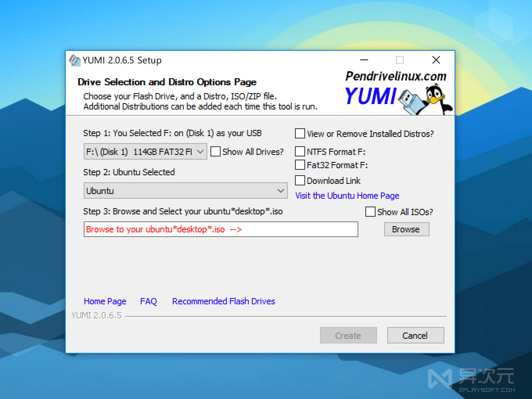Click the Browse button
532x399 pixels.
(406, 229)
